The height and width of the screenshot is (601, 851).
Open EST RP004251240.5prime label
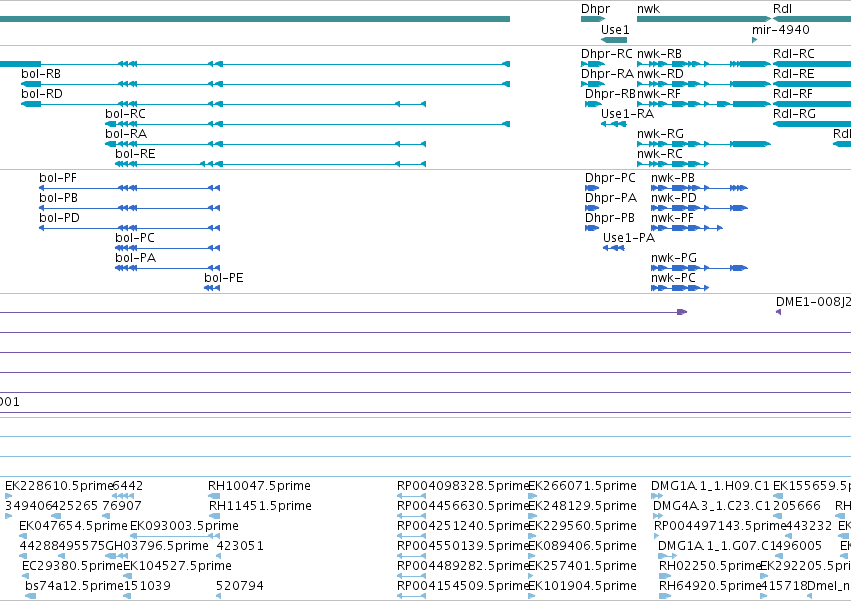463,526
